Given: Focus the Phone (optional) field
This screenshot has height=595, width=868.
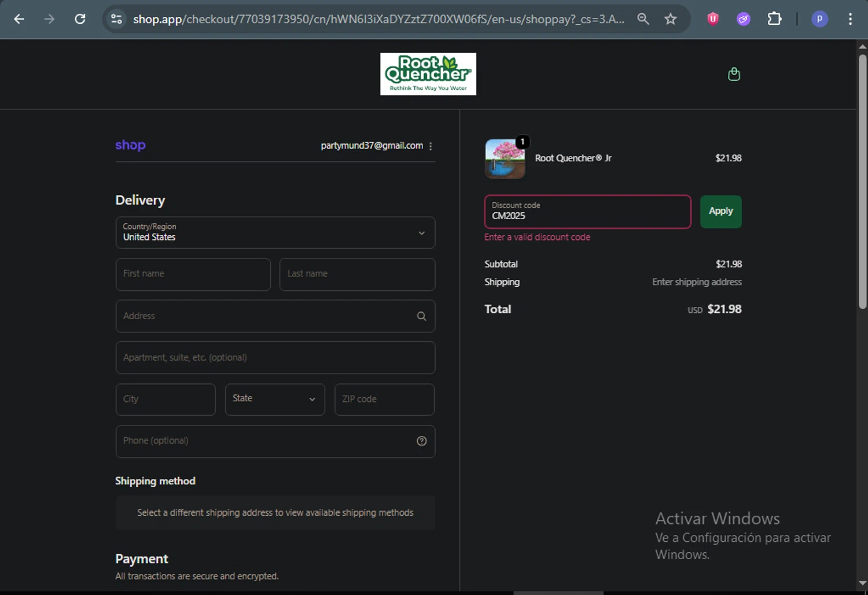Looking at the screenshot, I should click(275, 441).
